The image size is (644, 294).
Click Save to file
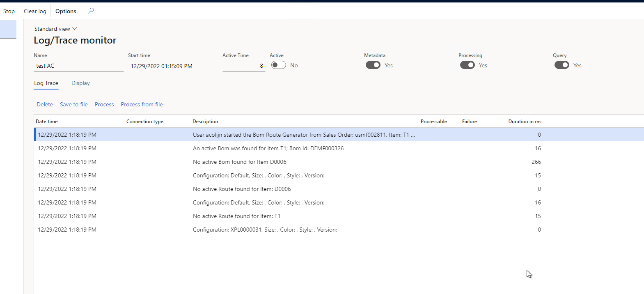(x=74, y=104)
